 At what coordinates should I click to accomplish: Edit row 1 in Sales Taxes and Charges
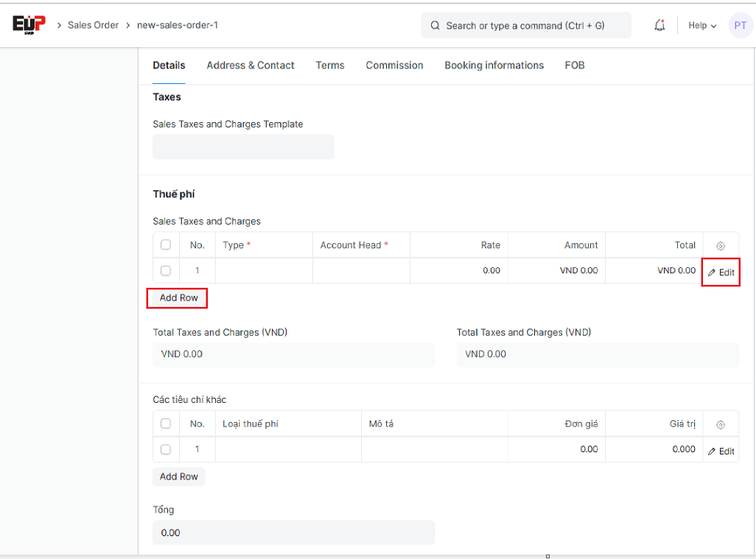721,273
